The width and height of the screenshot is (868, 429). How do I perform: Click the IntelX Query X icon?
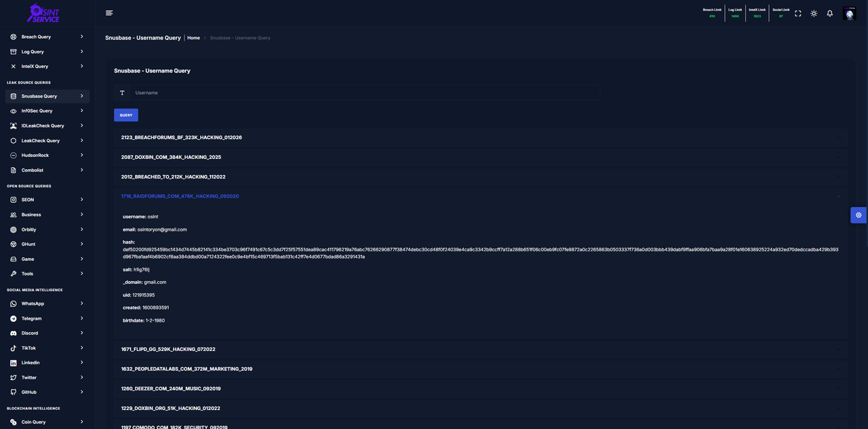coord(14,67)
